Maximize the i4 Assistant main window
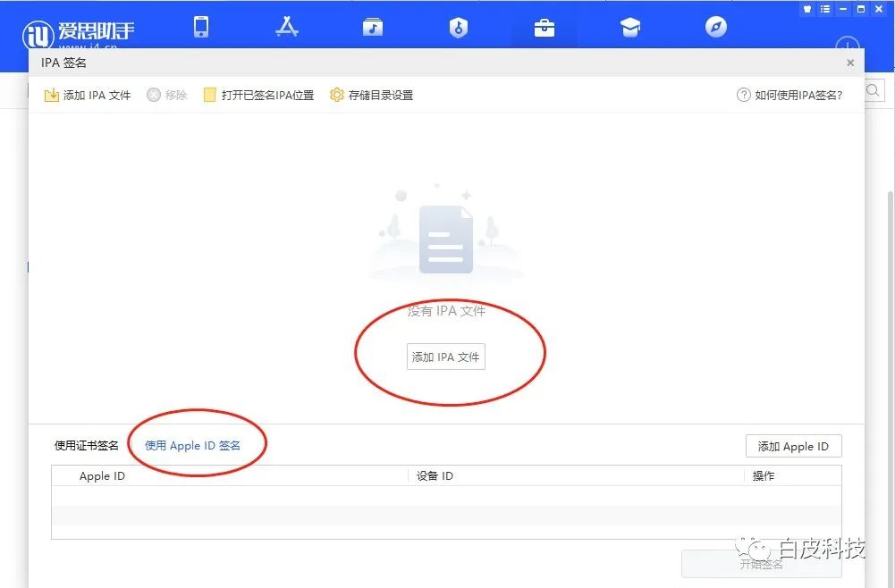Screen dimensions: 895x588 click(861, 9)
